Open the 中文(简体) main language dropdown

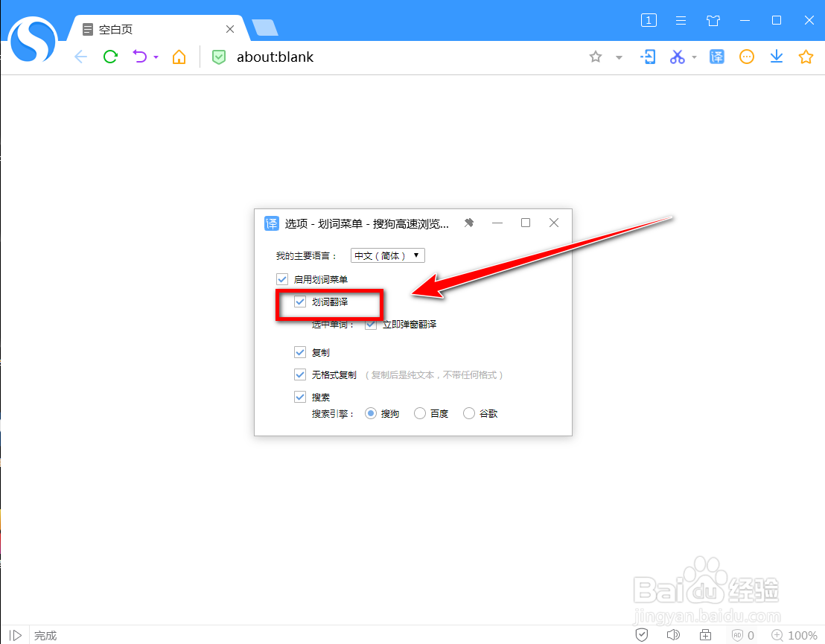(388, 255)
